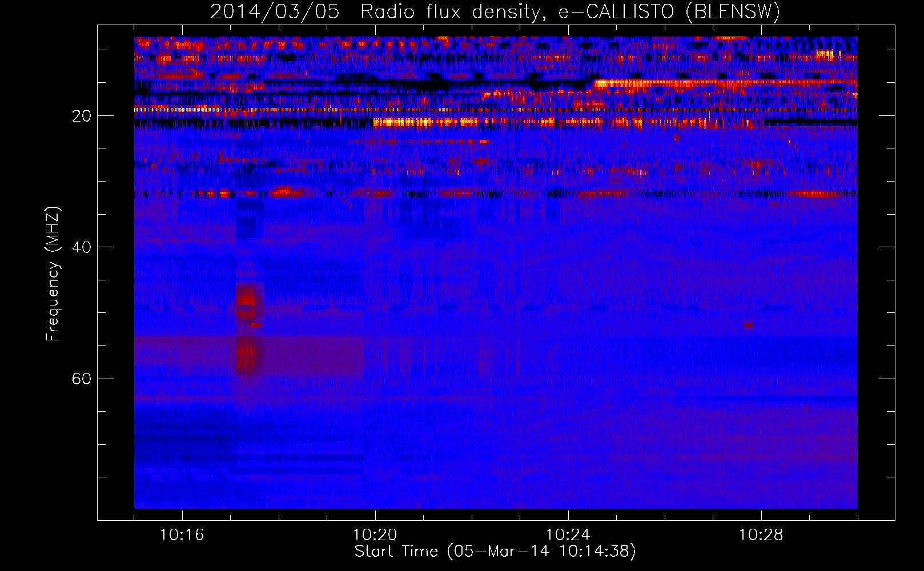The width and height of the screenshot is (924, 571).
Task: Click the small red spot near 52 MHz at 10:28
Action: tap(749, 325)
